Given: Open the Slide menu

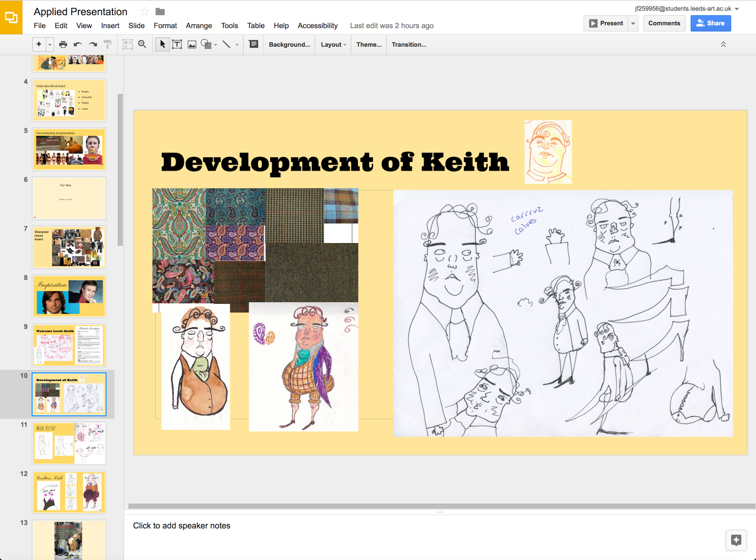Looking at the screenshot, I should [136, 25].
